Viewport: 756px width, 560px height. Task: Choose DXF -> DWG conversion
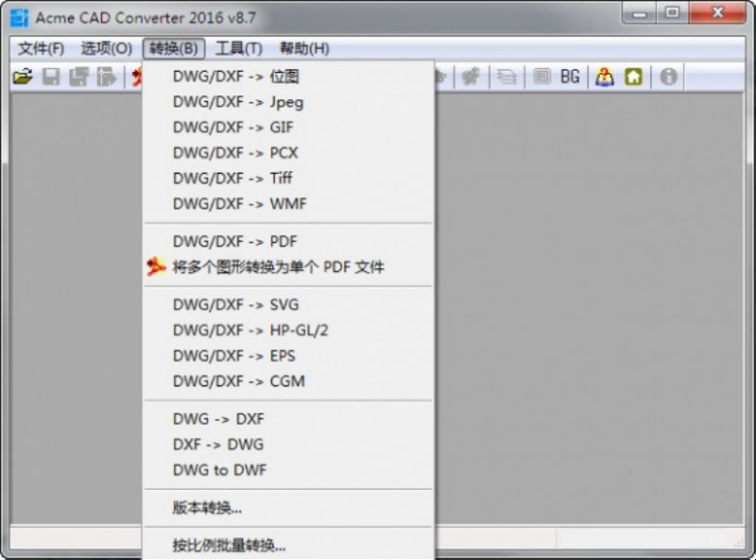(288, 445)
